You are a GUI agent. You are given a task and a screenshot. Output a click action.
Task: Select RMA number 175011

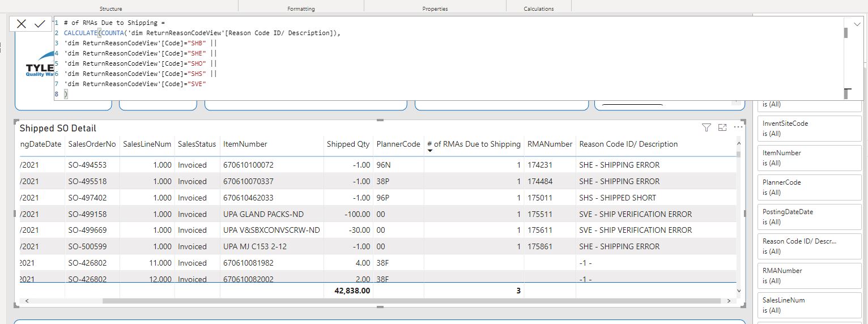pyautogui.click(x=540, y=198)
